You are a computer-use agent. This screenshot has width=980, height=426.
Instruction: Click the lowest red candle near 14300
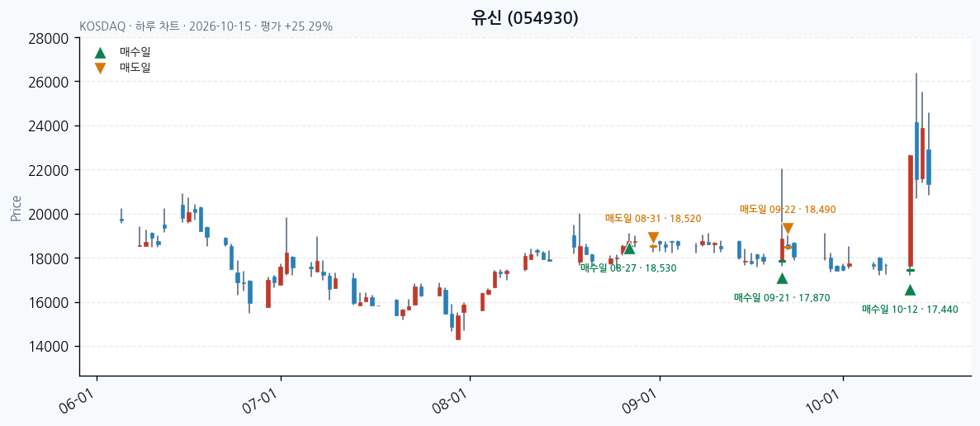(x=458, y=327)
